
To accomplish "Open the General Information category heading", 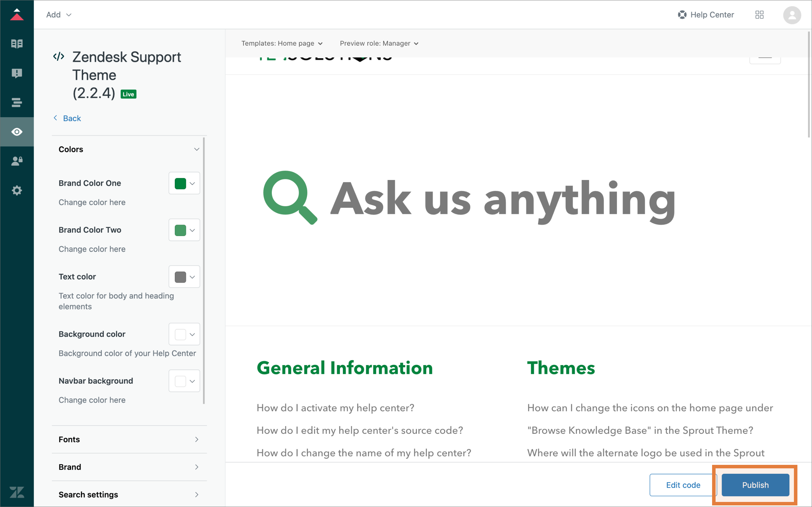I will (x=344, y=368).
